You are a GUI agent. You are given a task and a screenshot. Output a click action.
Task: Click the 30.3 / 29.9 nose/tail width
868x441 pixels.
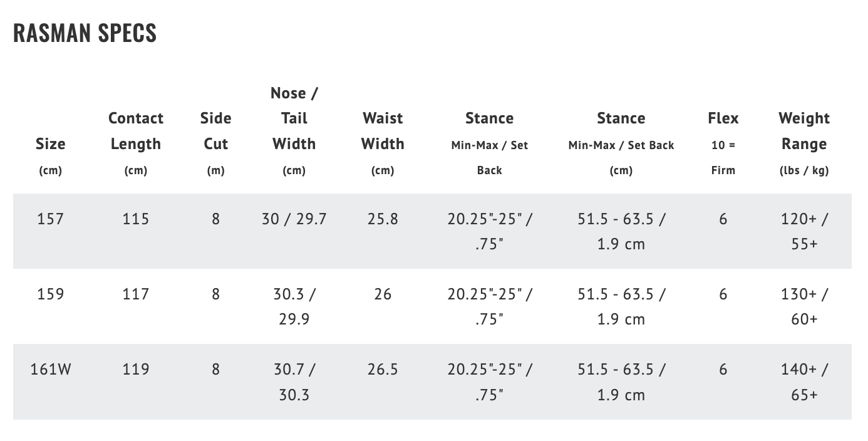pyautogui.click(x=294, y=306)
